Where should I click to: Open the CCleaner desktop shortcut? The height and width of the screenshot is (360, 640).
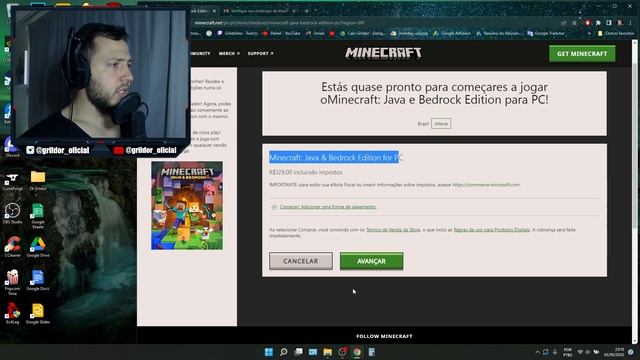click(12, 247)
